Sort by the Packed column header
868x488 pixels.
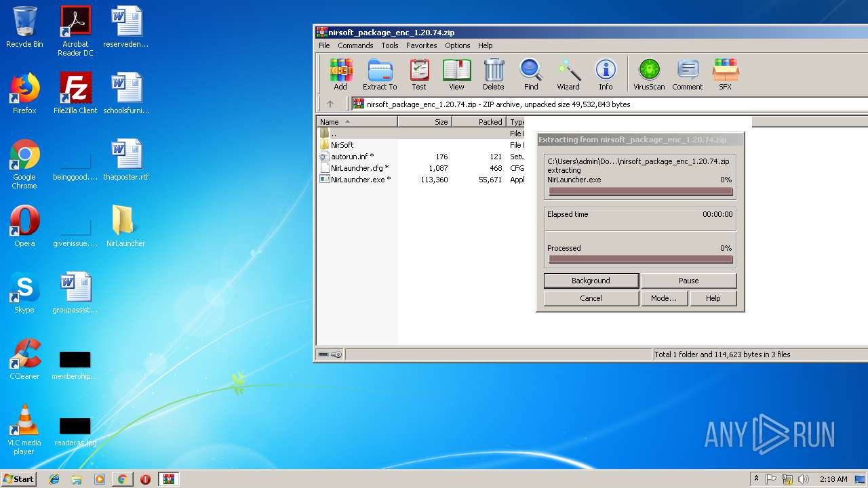pos(479,122)
